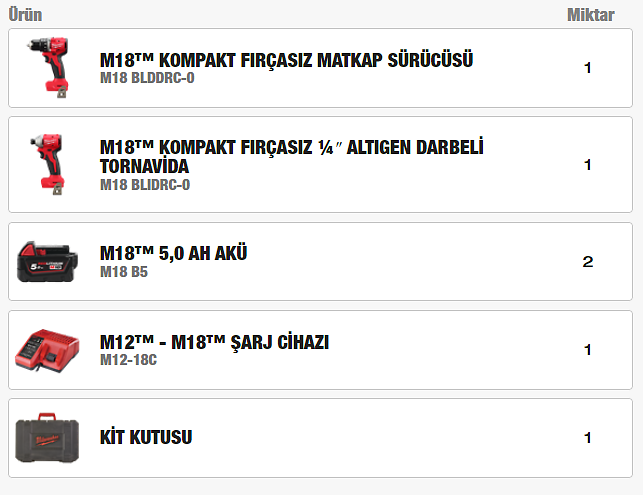Click the compact drill driver product image
The image size is (643, 495).
click(x=49, y=69)
